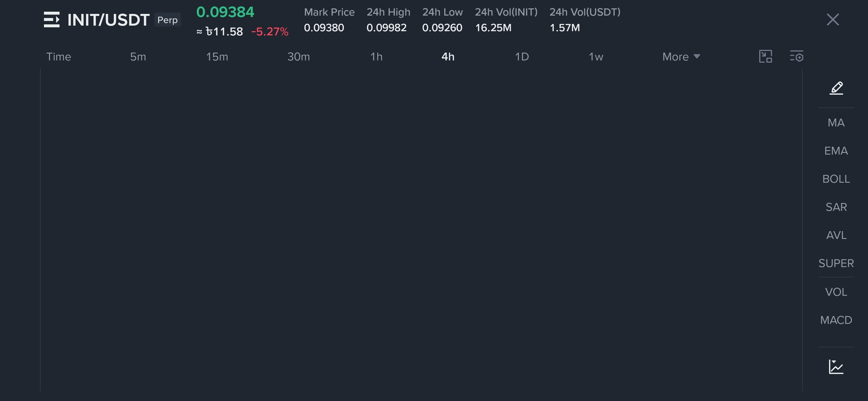Click the shrink chart layout icon
This screenshot has height=401, width=868.
pyautogui.click(x=765, y=56)
